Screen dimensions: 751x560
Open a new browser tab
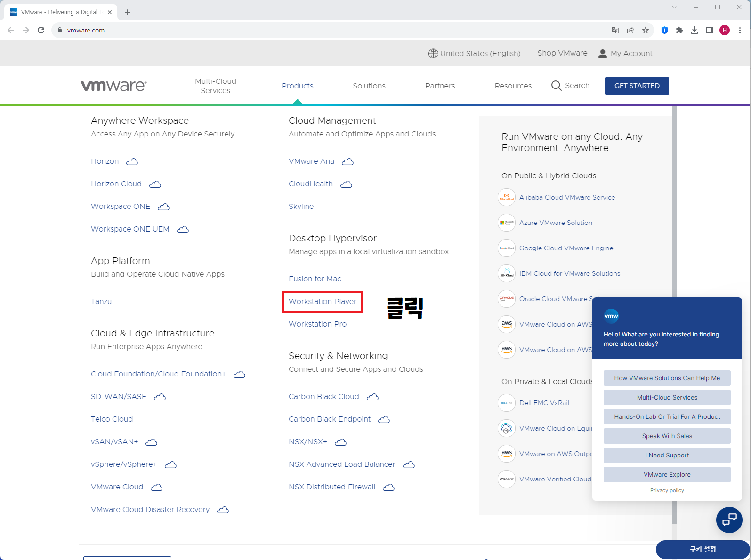[x=128, y=12]
